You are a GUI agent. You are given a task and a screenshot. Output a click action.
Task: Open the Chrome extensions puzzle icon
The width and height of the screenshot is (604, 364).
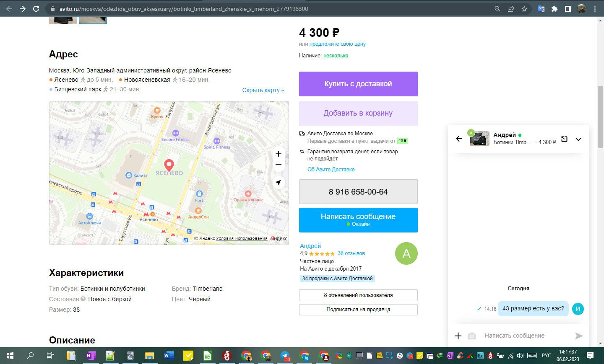555,9
